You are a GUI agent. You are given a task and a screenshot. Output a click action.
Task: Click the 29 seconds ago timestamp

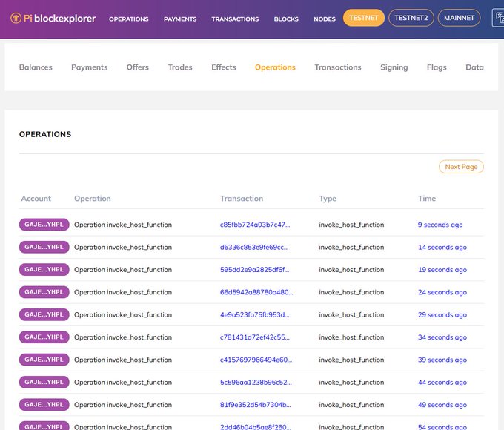pos(442,314)
